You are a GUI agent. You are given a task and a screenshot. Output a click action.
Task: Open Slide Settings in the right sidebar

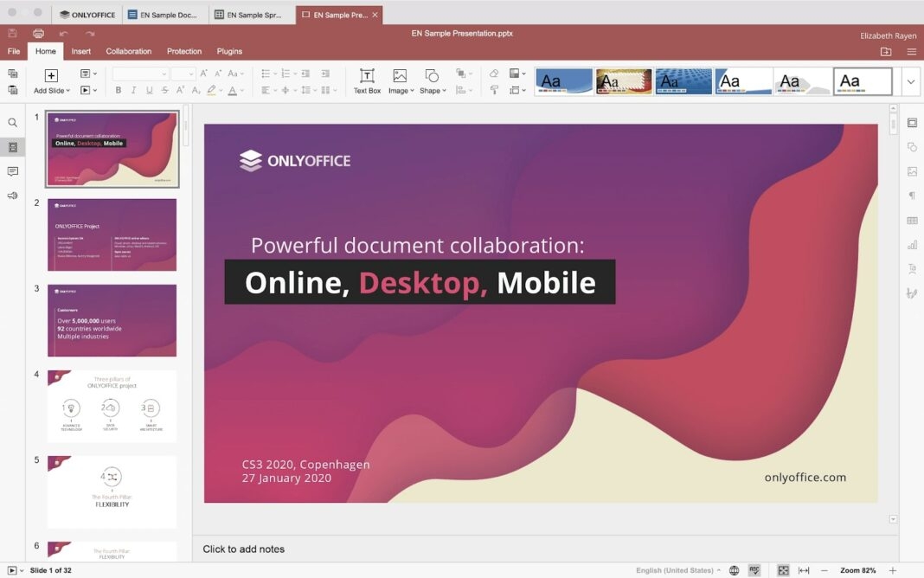(x=911, y=122)
